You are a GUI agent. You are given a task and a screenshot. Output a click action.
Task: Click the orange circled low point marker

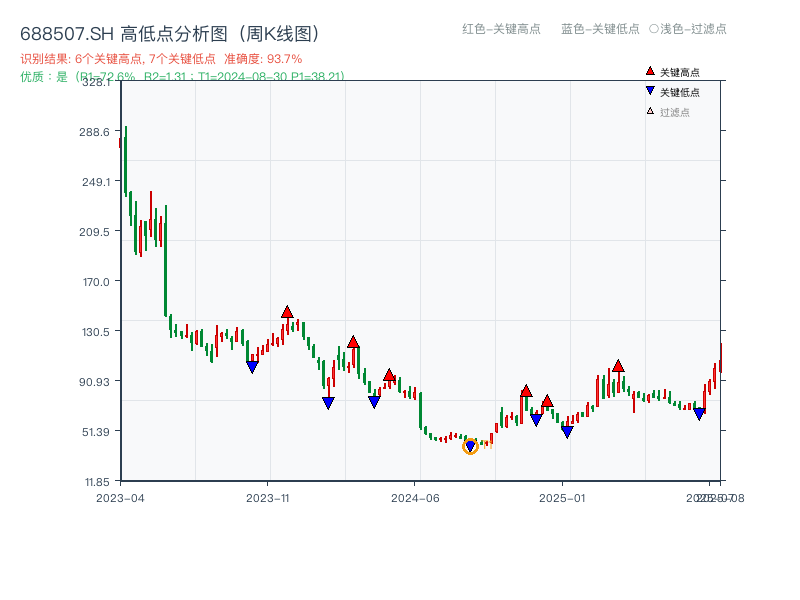469,447
